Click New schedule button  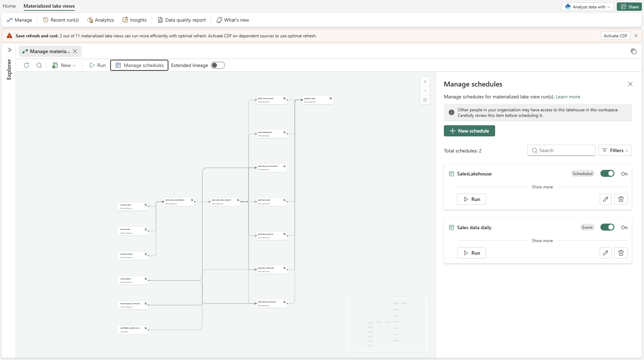tap(469, 131)
